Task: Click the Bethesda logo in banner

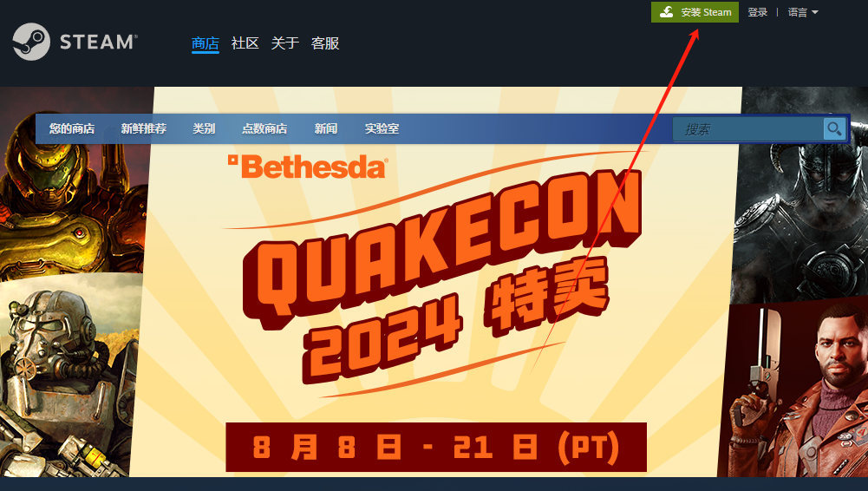Action: (x=308, y=167)
